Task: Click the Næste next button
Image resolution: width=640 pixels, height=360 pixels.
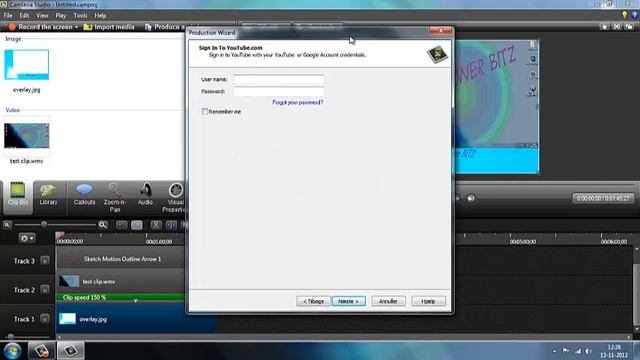Action: pos(349,301)
